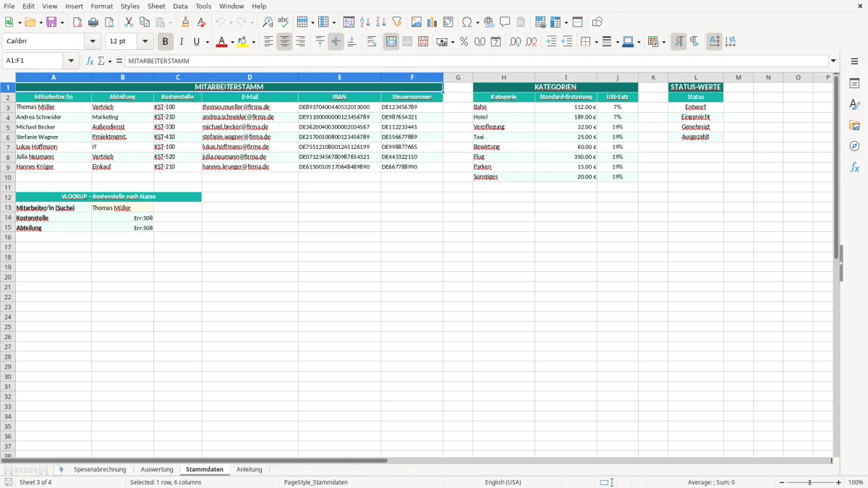The height and width of the screenshot is (488, 868).
Task: Expand the Calibri font name dropdown
Action: click(x=93, y=42)
